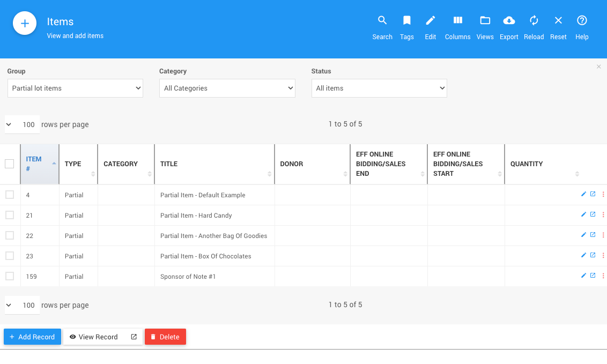Screen dimensions: 607x364
Task: Expand the Group dropdown
Action: click(75, 88)
